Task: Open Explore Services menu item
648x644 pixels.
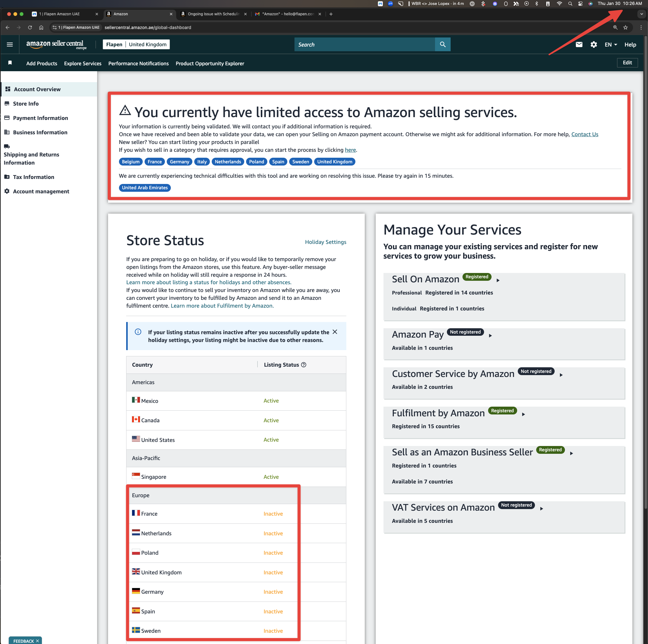Action: (x=82, y=63)
